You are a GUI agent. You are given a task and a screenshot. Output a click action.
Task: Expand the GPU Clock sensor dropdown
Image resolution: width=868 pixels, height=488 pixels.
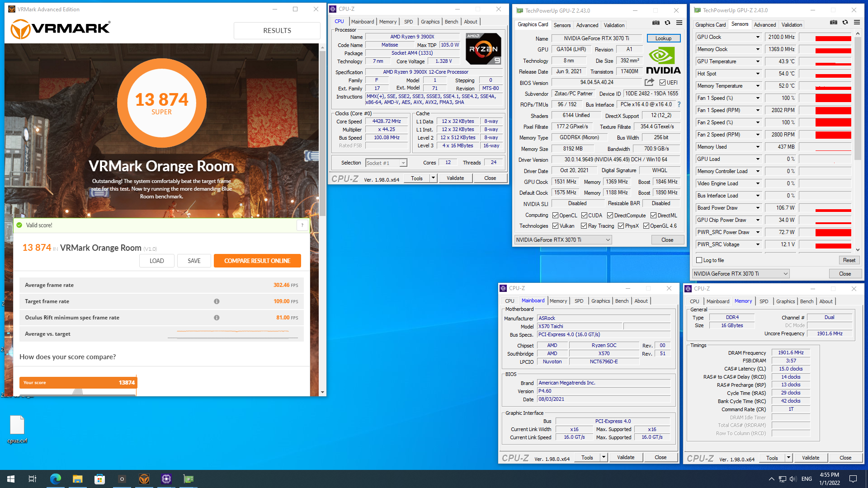coord(758,37)
